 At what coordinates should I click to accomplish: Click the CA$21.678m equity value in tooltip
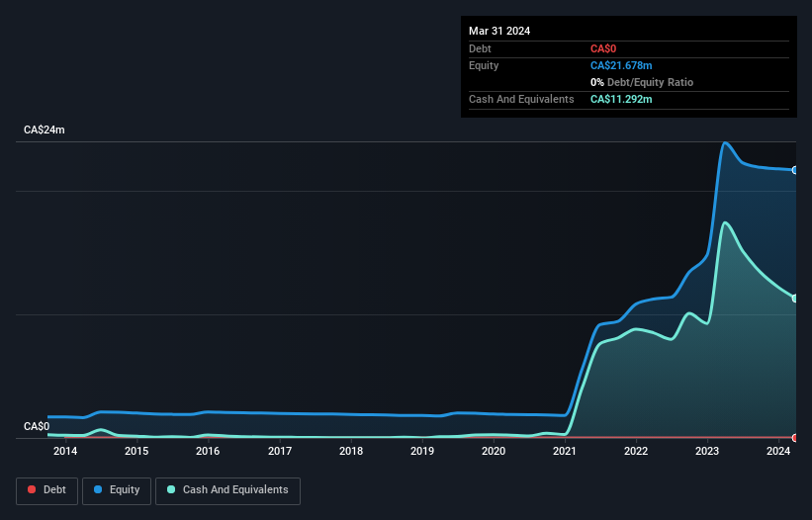point(621,65)
